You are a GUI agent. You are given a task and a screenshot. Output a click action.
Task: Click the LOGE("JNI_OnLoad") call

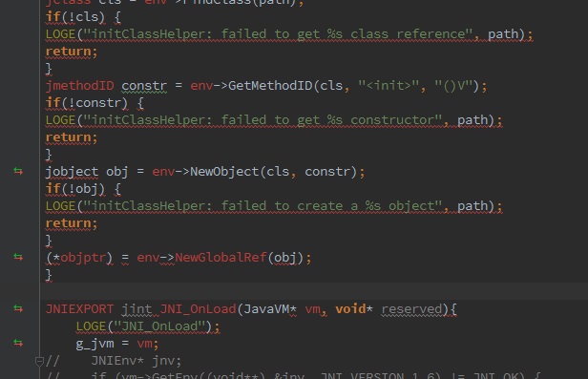pos(148,326)
